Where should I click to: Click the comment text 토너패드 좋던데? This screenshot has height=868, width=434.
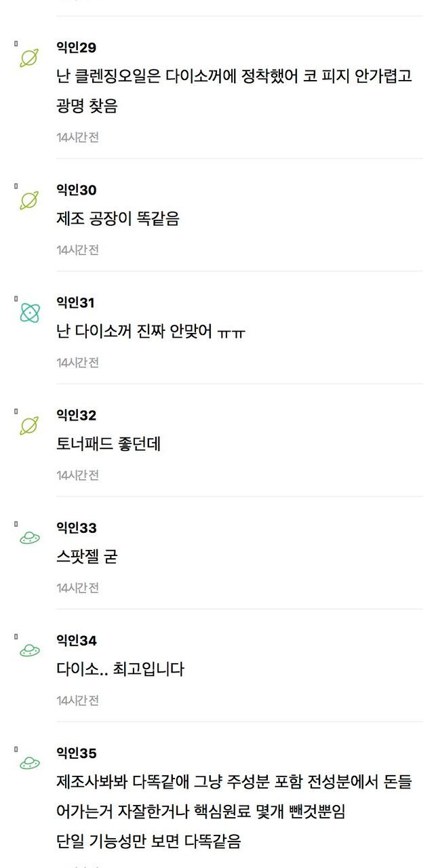pos(108,445)
